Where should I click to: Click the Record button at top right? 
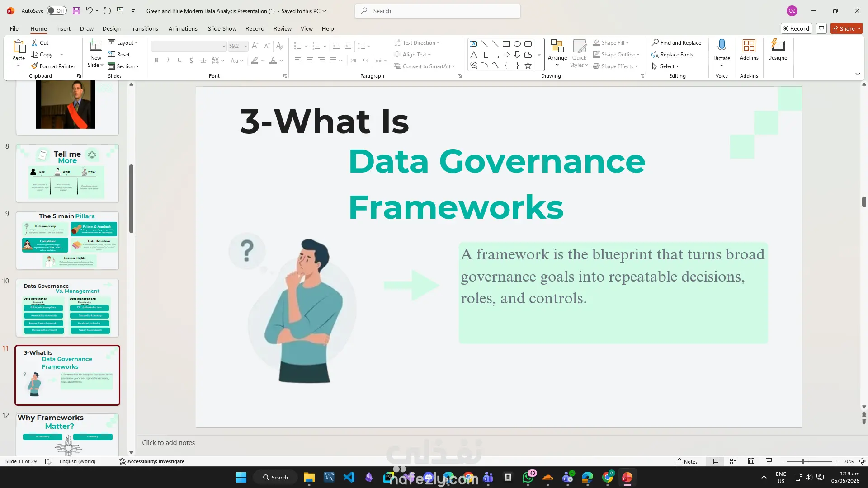[797, 28]
